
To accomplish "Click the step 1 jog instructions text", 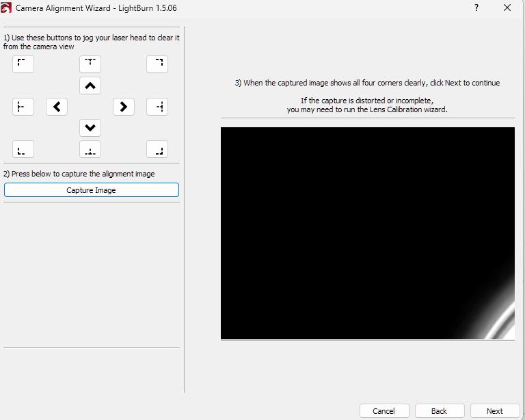I will pos(92,42).
